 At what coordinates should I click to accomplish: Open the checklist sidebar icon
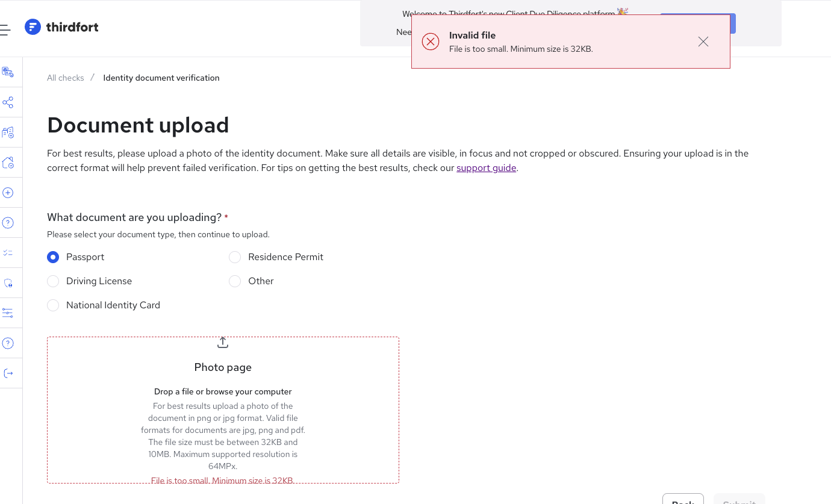(x=8, y=253)
